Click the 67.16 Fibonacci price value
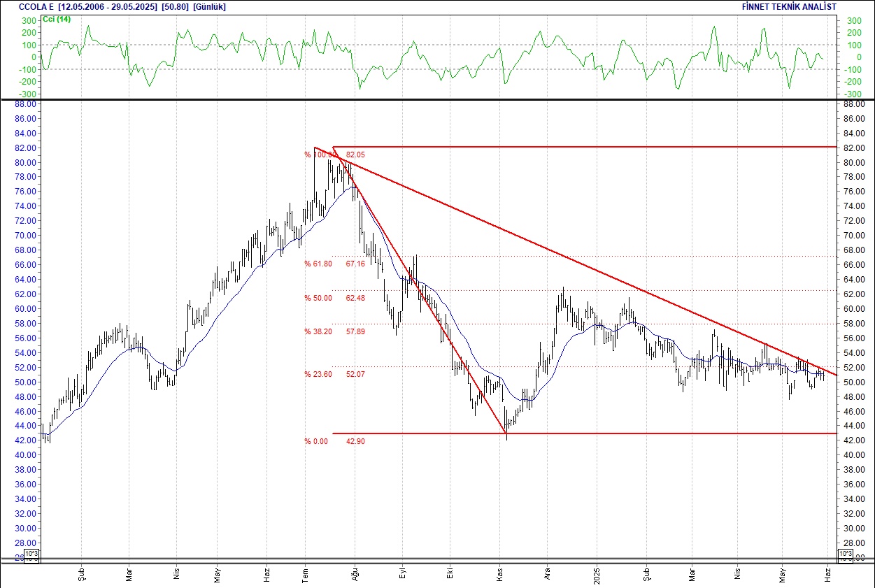The height and width of the screenshot is (588, 875). [x=356, y=264]
